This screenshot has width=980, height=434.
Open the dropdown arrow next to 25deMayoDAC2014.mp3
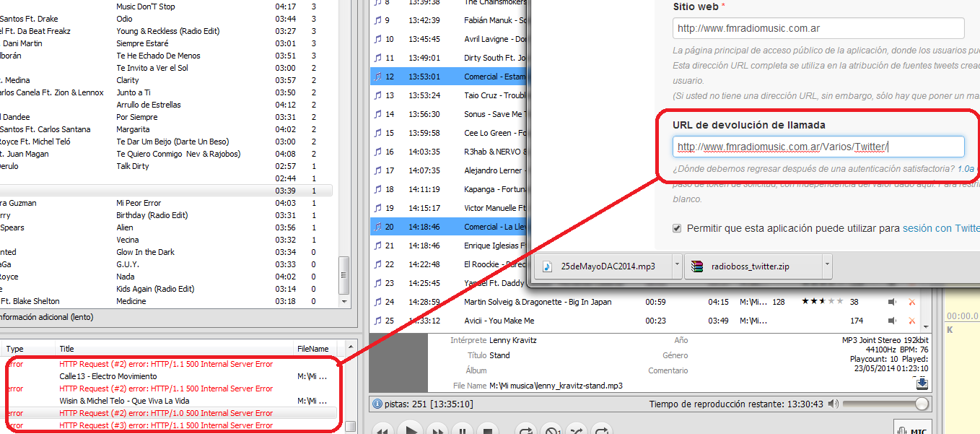pos(676,266)
